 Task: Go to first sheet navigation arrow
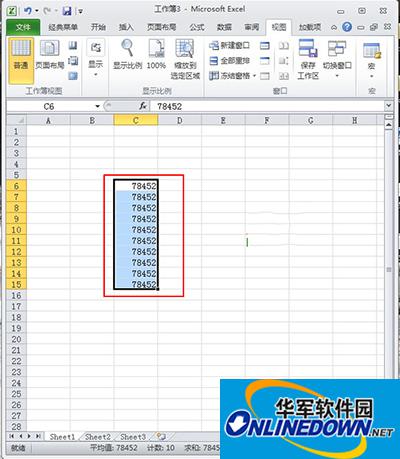tap(12, 436)
